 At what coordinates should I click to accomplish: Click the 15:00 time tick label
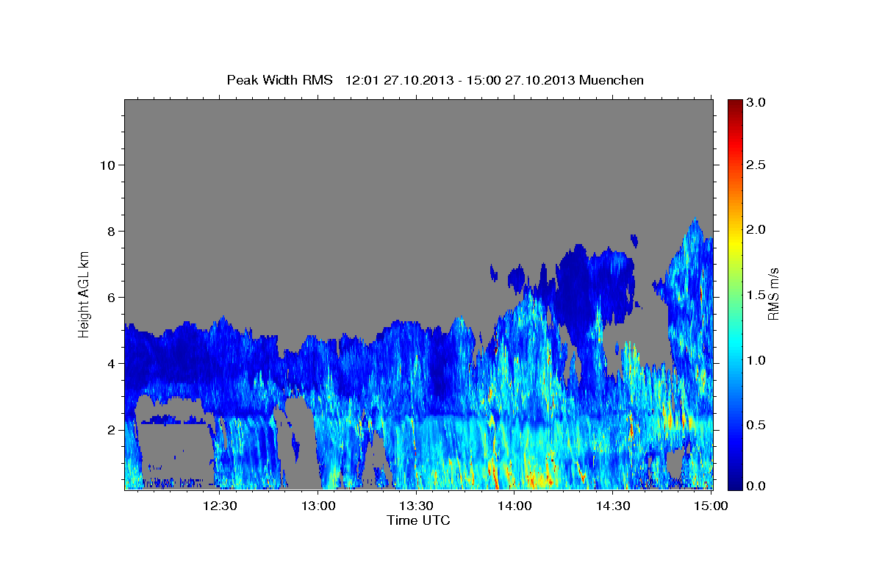[711, 506]
